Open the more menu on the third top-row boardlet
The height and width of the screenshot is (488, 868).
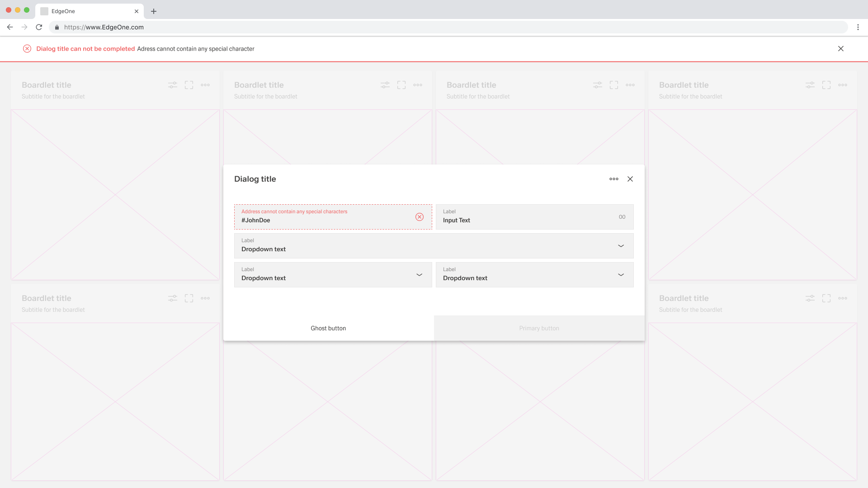click(630, 85)
